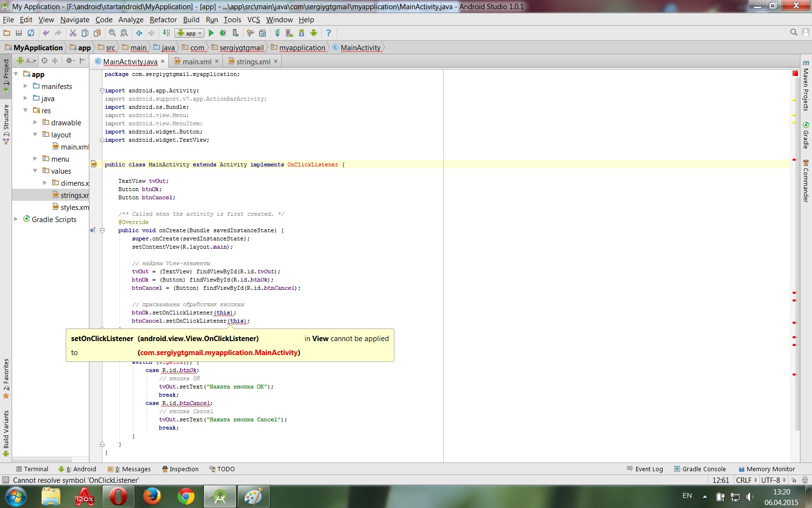
Task: Change the CRLF line separator setting
Action: click(x=746, y=480)
